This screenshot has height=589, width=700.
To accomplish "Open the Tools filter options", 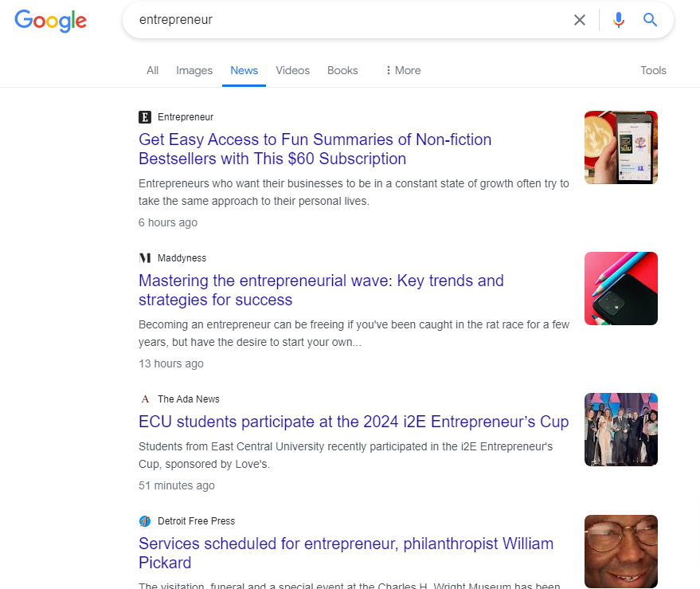I will 653,71.
